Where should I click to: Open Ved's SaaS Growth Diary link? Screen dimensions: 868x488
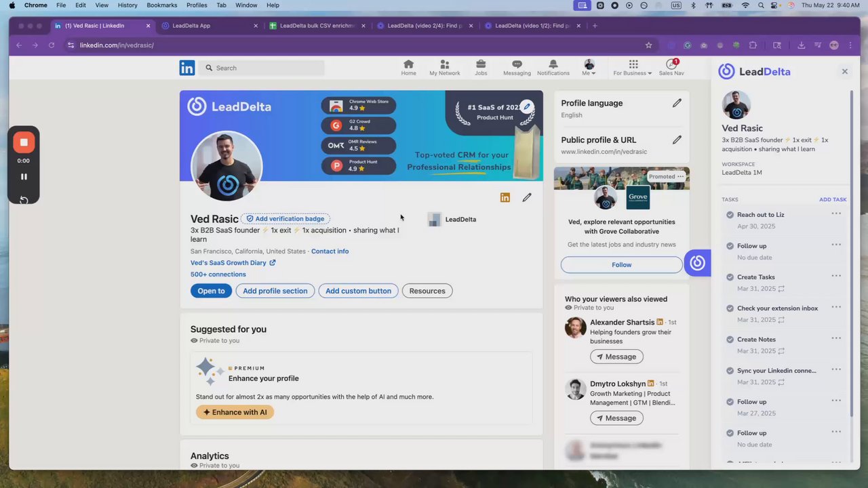pyautogui.click(x=233, y=263)
